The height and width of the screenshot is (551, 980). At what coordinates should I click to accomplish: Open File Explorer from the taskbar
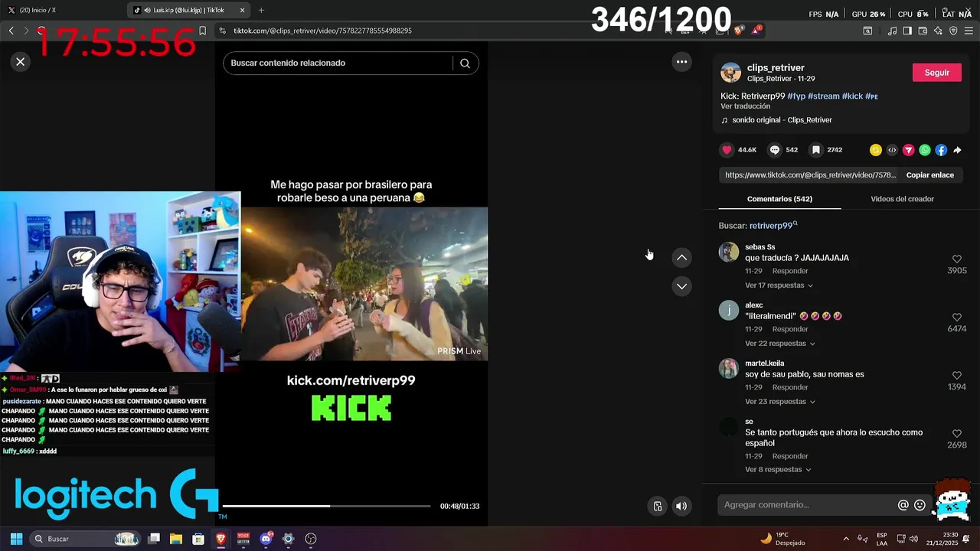pyautogui.click(x=176, y=539)
